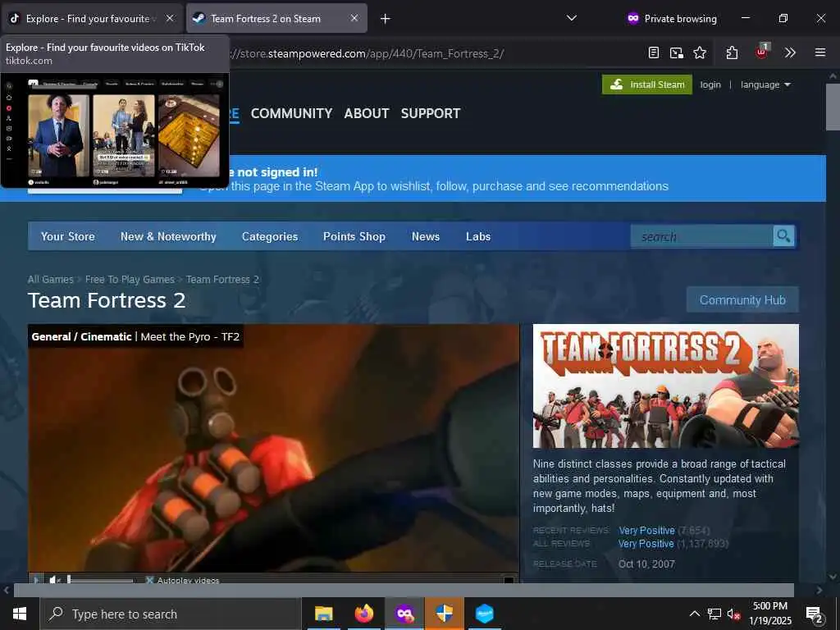Toggle reader view icon in address bar
The width and height of the screenshot is (840, 630).
(x=653, y=52)
